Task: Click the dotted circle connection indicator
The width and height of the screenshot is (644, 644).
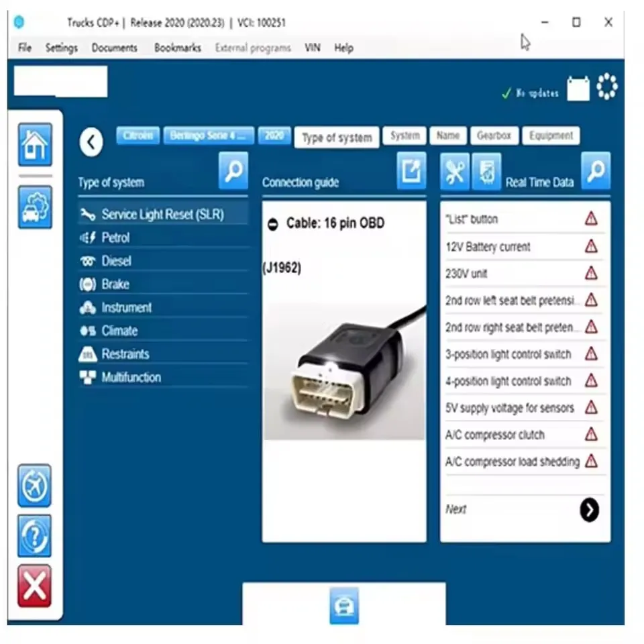Action: [x=607, y=87]
